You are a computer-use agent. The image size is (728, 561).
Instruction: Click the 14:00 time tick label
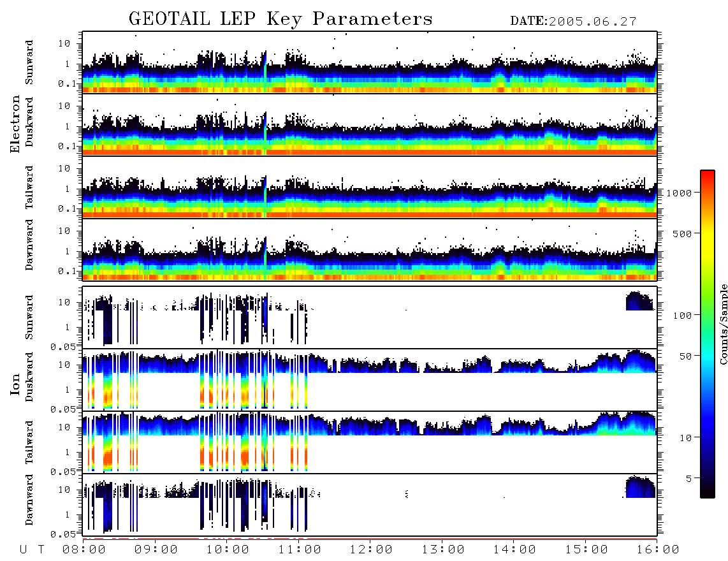pos(514,550)
